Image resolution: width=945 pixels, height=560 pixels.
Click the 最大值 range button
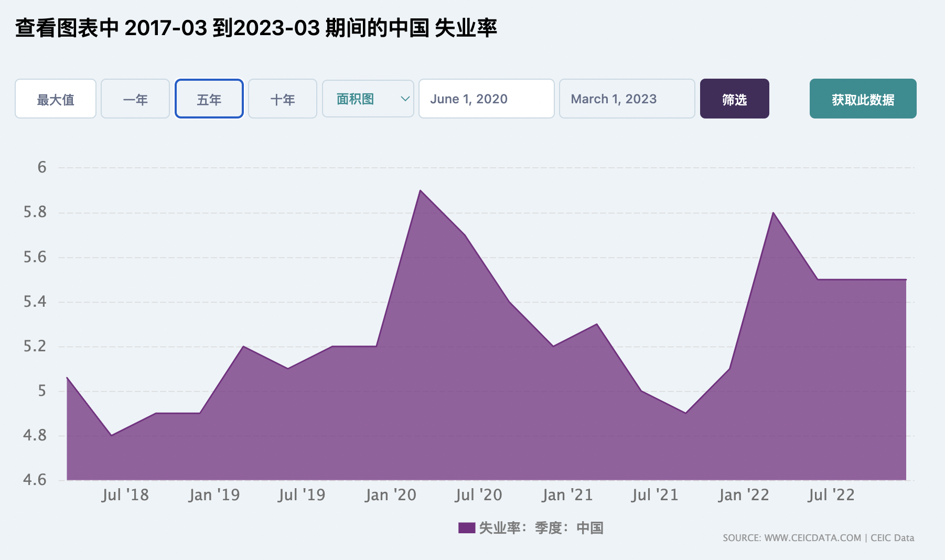[x=56, y=99]
